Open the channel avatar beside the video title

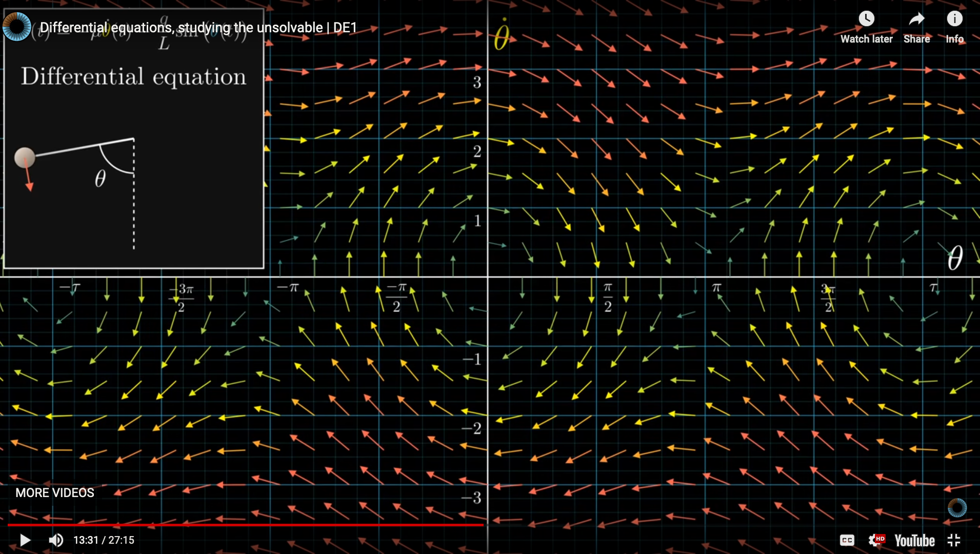[x=17, y=27]
